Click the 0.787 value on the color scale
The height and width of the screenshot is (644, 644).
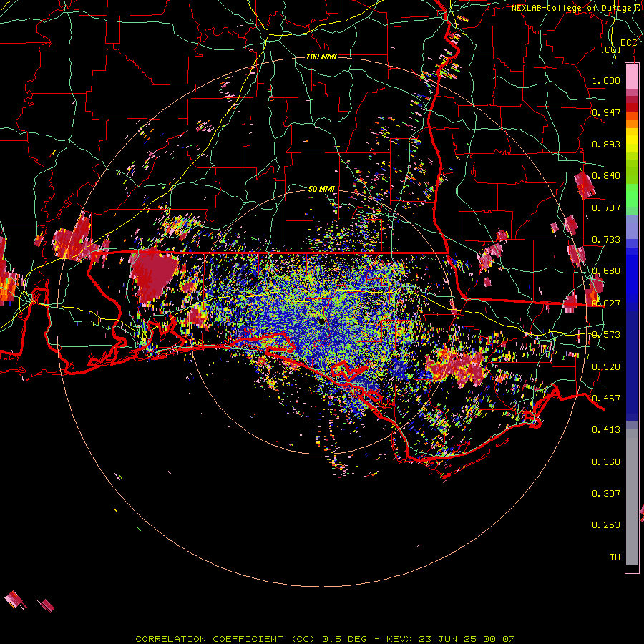(606, 208)
